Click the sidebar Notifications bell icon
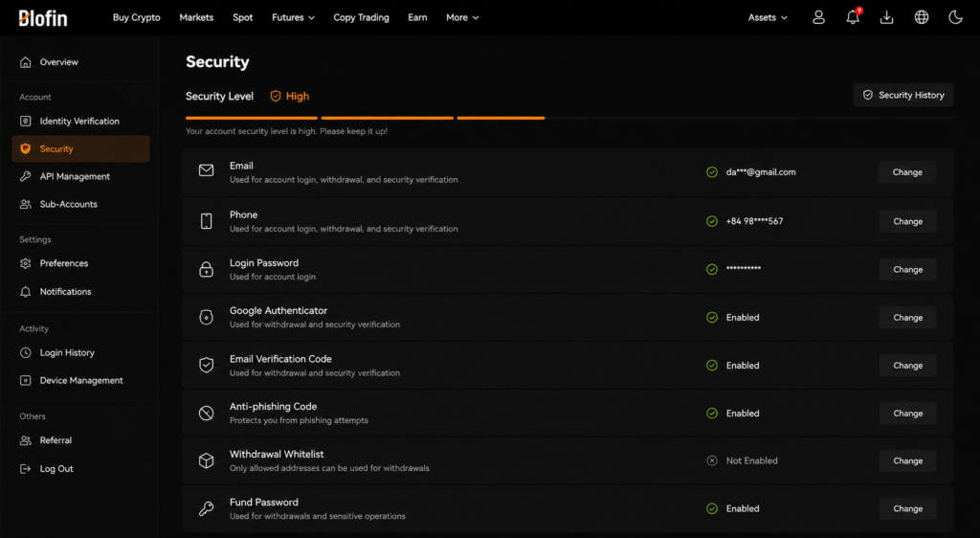Screen dimensions: 980x538 [26, 292]
